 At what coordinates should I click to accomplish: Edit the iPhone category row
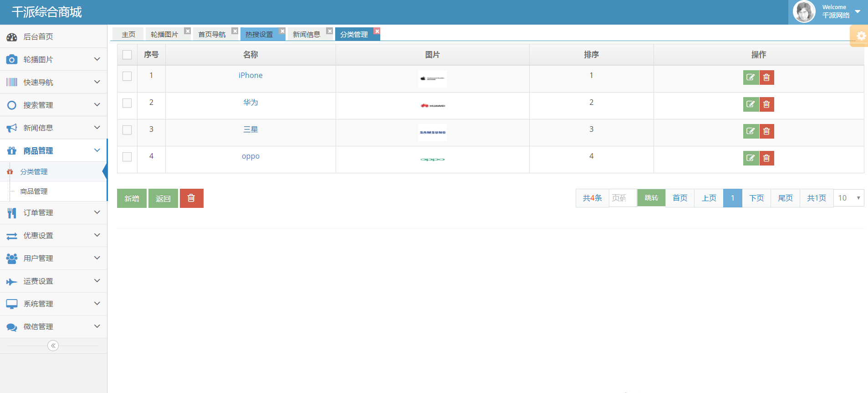click(x=751, y=78)
